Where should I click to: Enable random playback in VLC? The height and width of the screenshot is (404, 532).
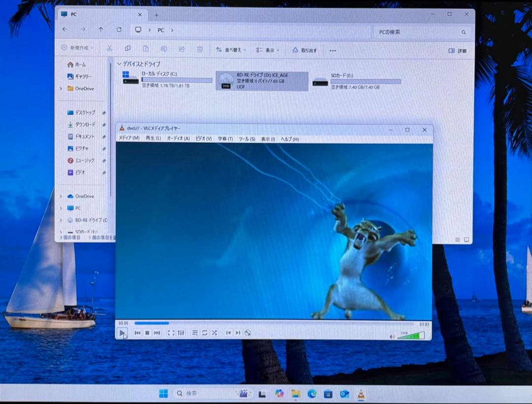click(x=215, y=333)
